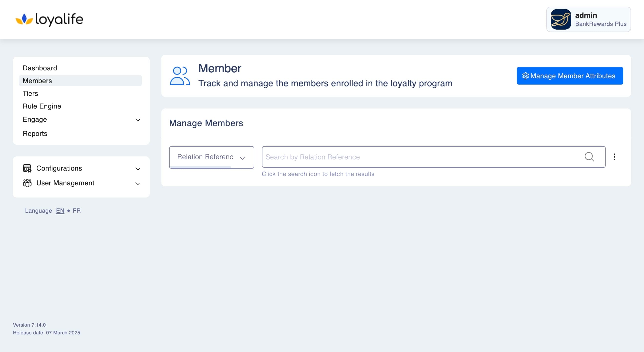This screenshot has width=644, height=352.
Task: Click the gear icon in Manage Member Attributes
Action: 525,76
